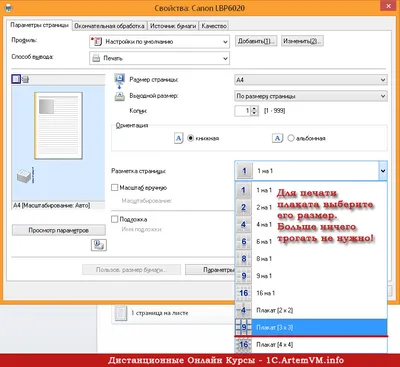Select the '1 на 1' layout icon in list
This screenshot has width=400, height=367.
pos(244,190)
